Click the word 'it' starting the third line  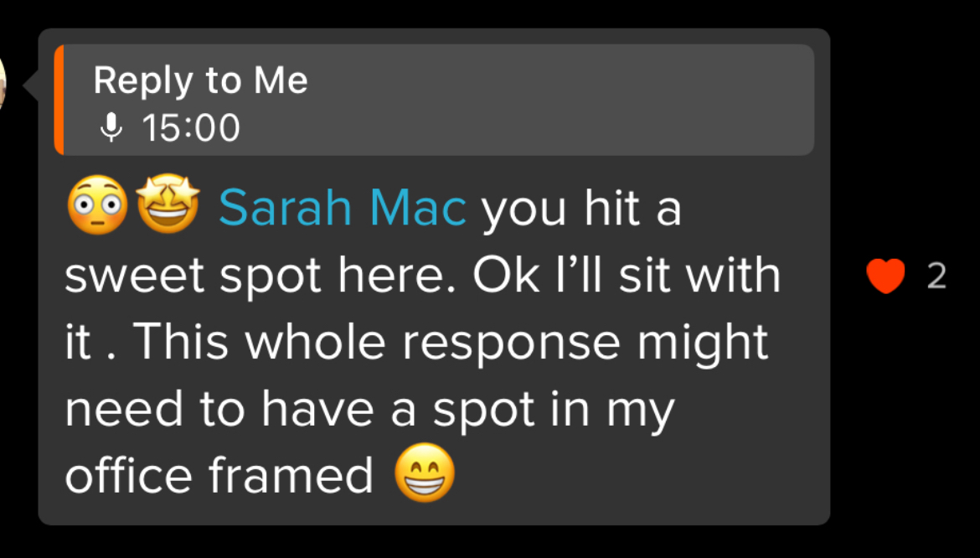click(78, 343)
